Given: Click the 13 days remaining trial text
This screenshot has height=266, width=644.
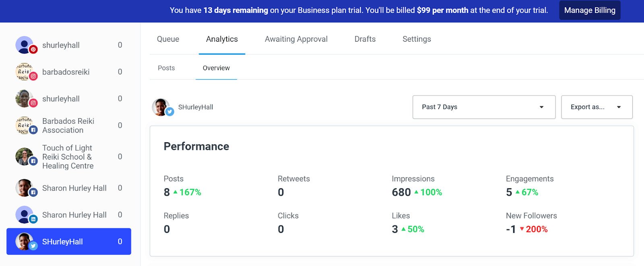Looking at the screenshot, I should (x=235, y=10).
